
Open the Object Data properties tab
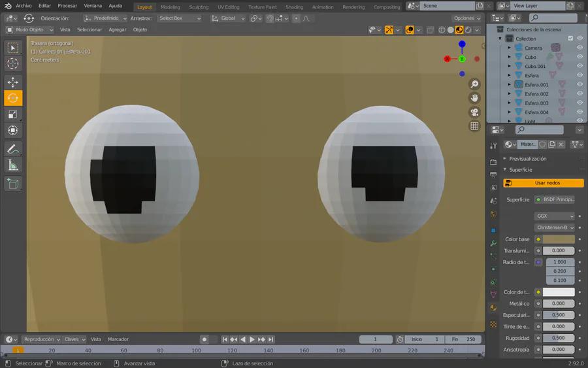coord(493,295)
